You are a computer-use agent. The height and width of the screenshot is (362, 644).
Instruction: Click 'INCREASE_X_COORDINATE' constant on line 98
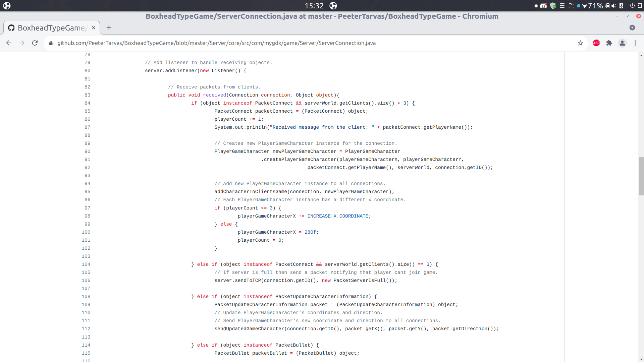[338, 216]
